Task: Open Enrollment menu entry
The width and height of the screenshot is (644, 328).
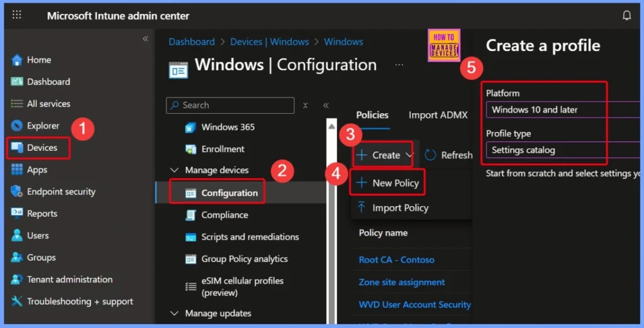Action: coord(223,149)
